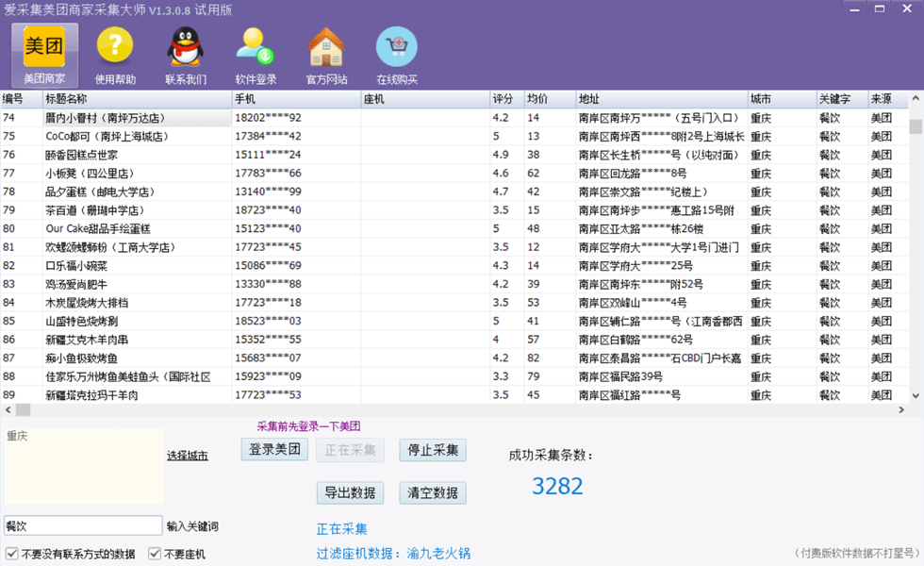Click rating 4.9 for 颐香园糕点世家
This screenshot has height=566, width=924.
[x=501, y=155]
